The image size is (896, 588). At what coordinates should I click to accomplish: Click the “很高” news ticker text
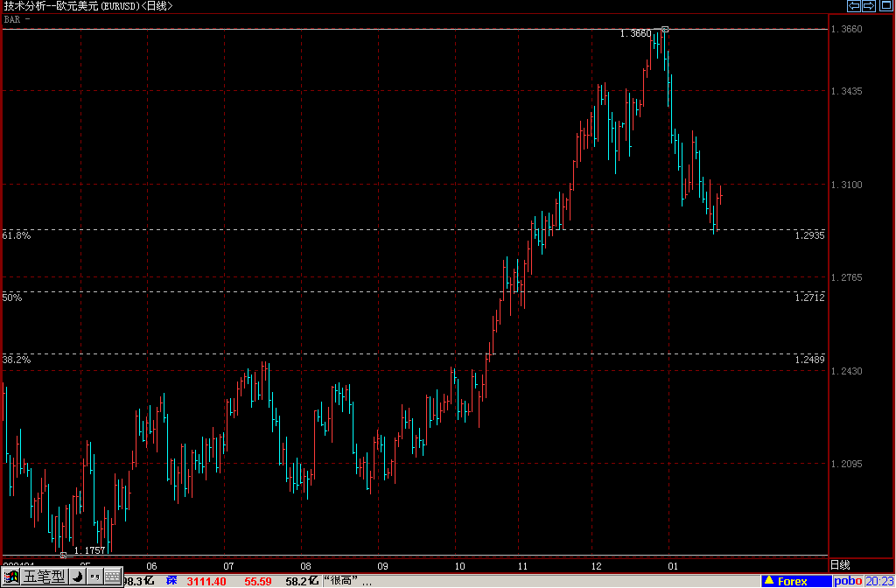(348, 582)
